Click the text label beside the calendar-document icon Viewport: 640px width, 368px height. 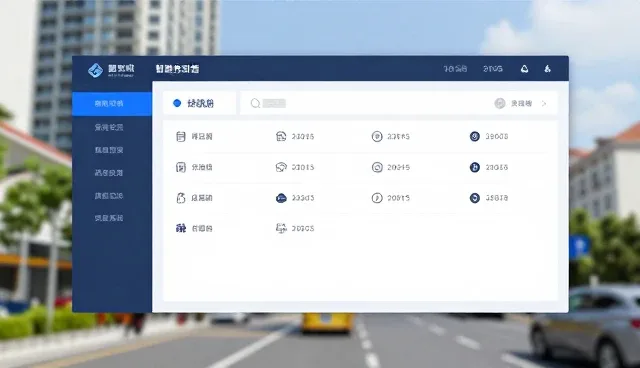click(x=202, y=136)
